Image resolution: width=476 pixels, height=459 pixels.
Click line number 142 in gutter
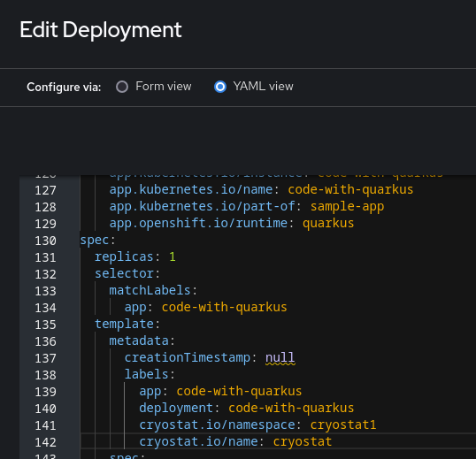point(45,442)
